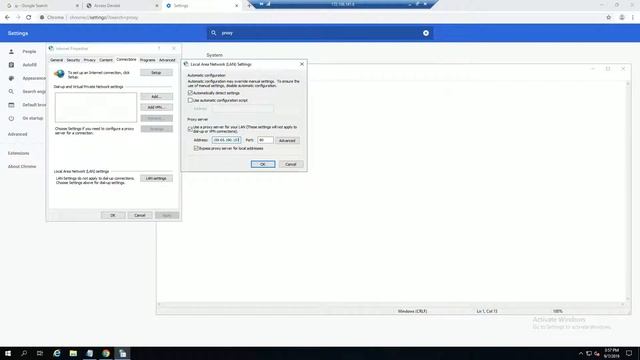Bookmark page with star icon
This screenshot has width=640, height=360.
(x=609, y=18)
